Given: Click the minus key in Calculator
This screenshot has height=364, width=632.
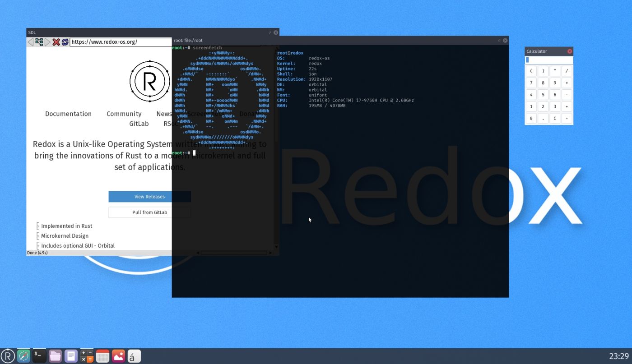Looking at the screenshot, I should pyautogui.click(x=567, y=95).
